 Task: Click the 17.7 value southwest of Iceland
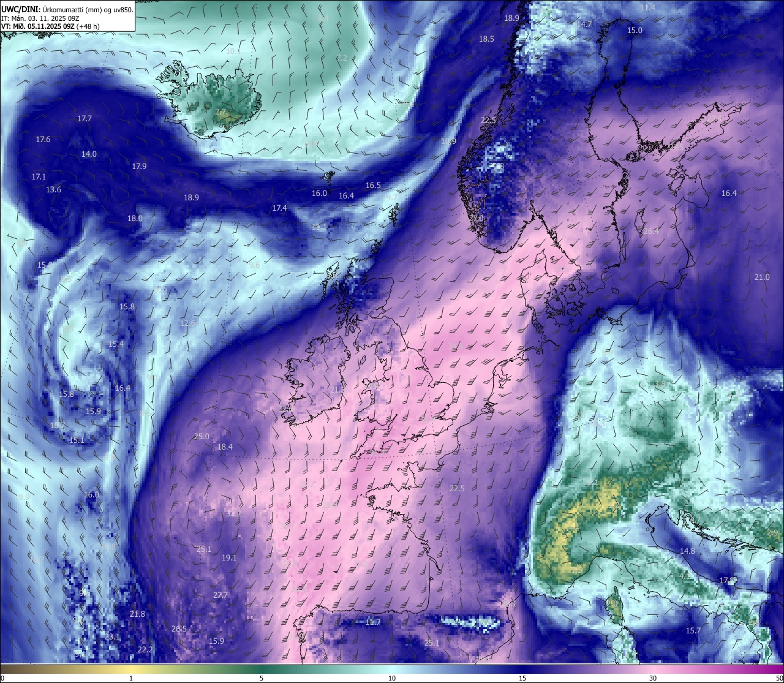pos(85,118)
